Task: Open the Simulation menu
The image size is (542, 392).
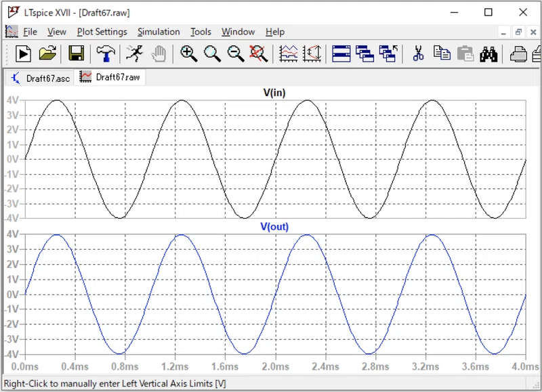Action: 159,32
